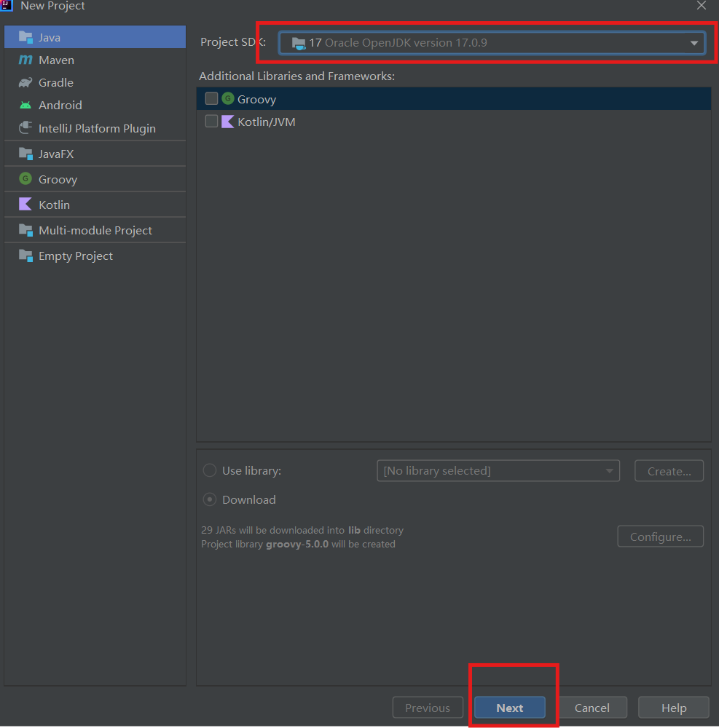This screenshot has width=719, height=728.
Task: Close the New Project dialog
Action: (702, 6)
